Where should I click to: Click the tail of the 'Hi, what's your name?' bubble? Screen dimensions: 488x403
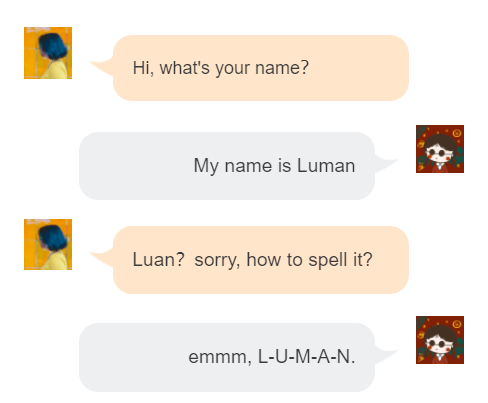click(x=102, y=66)
